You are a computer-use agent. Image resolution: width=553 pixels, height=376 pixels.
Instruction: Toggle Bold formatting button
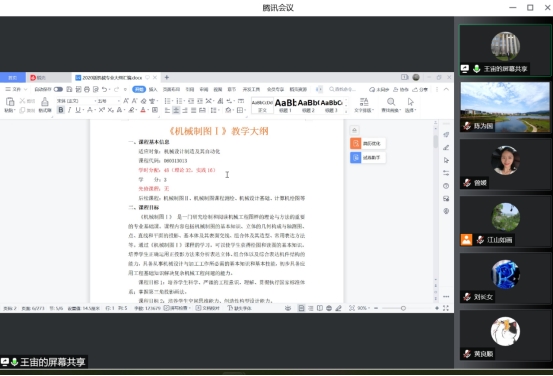pyautogui.click(x=61, y=110)
